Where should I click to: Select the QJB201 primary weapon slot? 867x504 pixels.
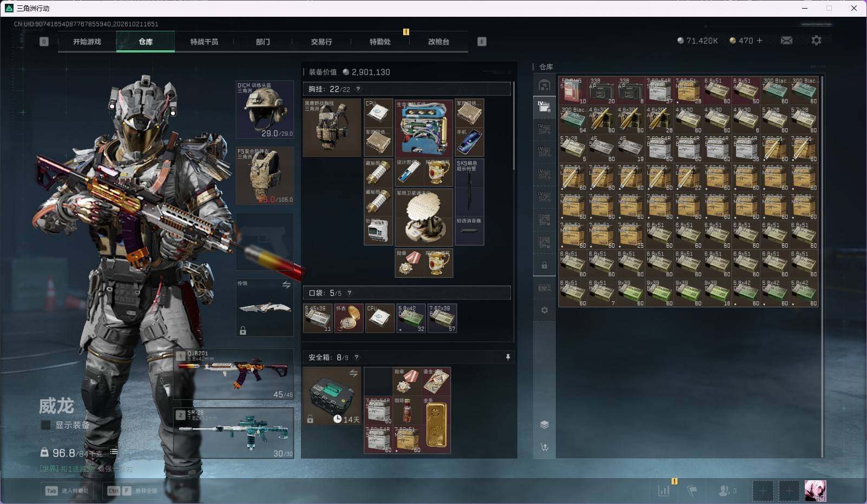click(234, 374)
